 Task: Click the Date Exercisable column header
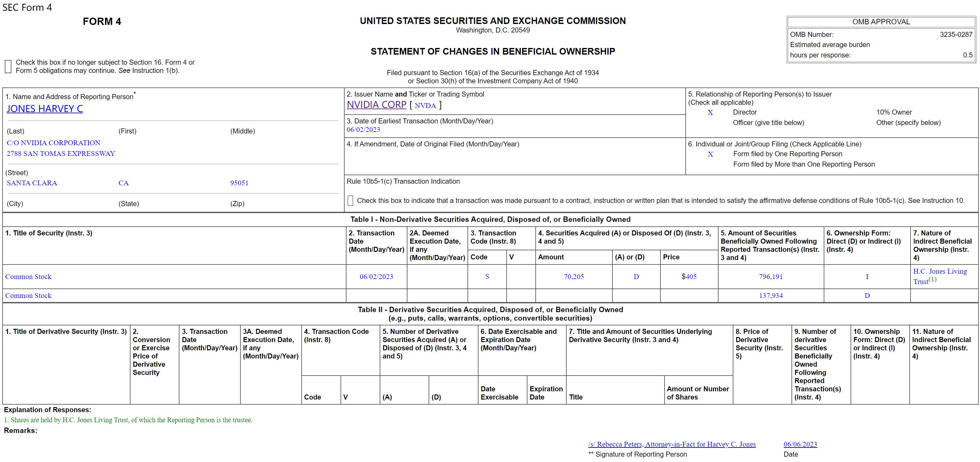(x=499, y=393)
